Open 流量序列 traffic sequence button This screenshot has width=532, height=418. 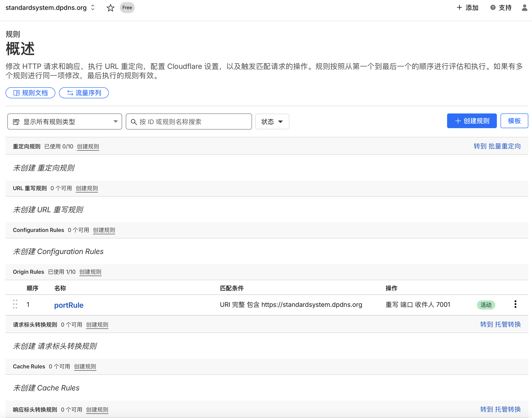click(x=84, y=93)
